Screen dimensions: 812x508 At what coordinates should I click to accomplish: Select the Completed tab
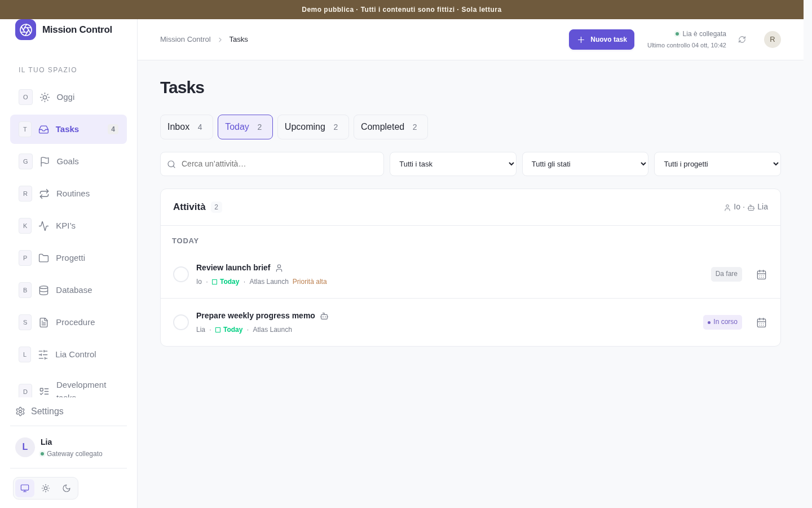click(x=391, y=127)
